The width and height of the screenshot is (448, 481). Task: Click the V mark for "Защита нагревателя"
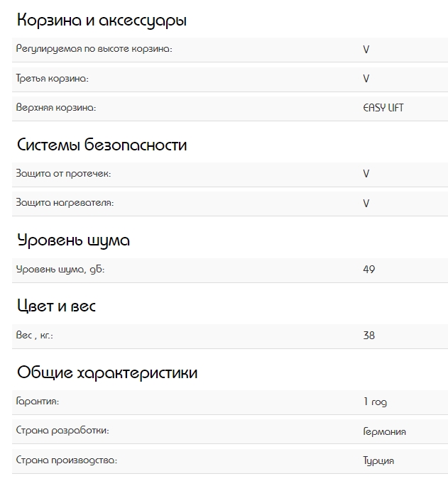366,203
